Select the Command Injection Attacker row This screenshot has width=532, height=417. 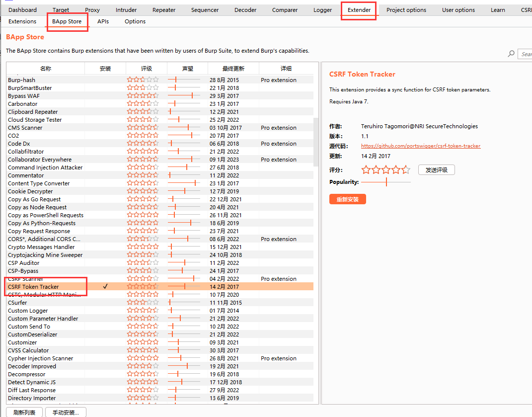[160, 167]
